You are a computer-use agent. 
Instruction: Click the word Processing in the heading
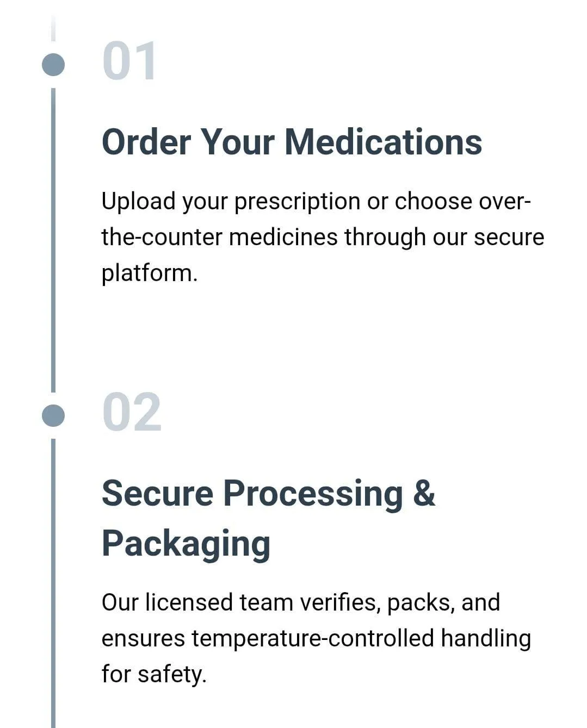click(x=313, y=495)
